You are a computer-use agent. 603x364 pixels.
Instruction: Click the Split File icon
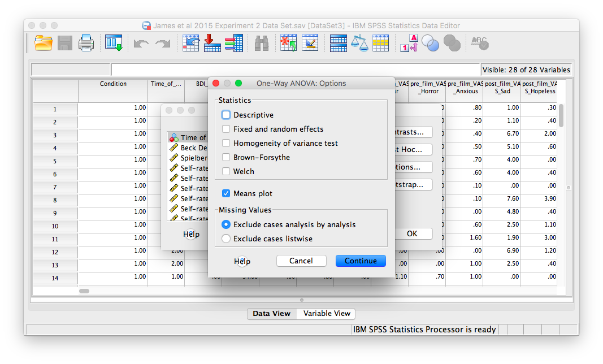(339, 43)
